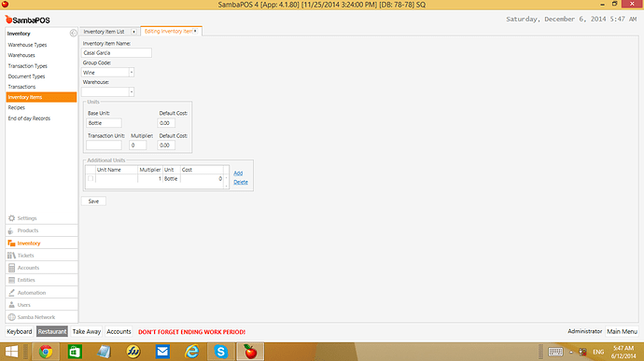Switch to the Inventory Item List tab
Screen dimensions: 644x361
(104, 32)
